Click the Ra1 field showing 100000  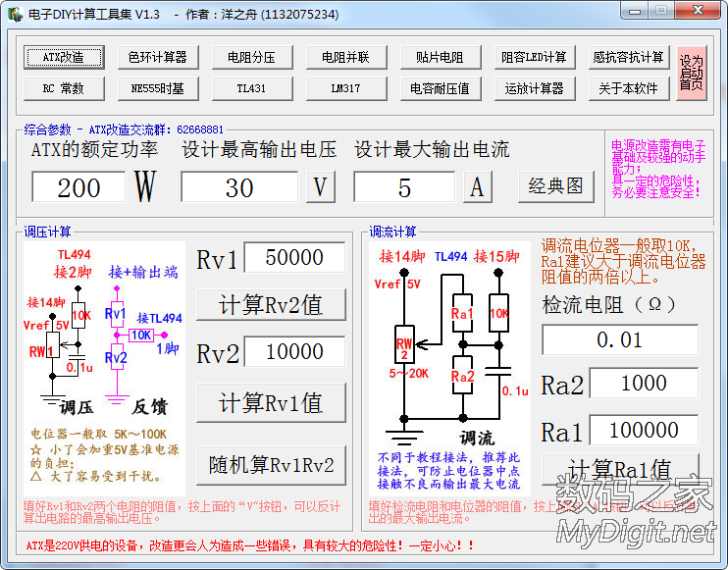[644, 430]
